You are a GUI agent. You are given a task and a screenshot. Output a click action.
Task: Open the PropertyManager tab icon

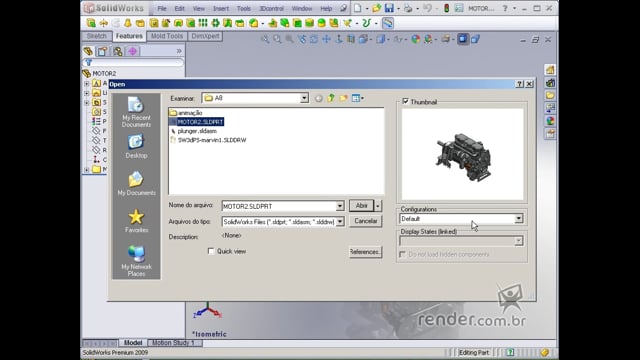tap(102, 51)
